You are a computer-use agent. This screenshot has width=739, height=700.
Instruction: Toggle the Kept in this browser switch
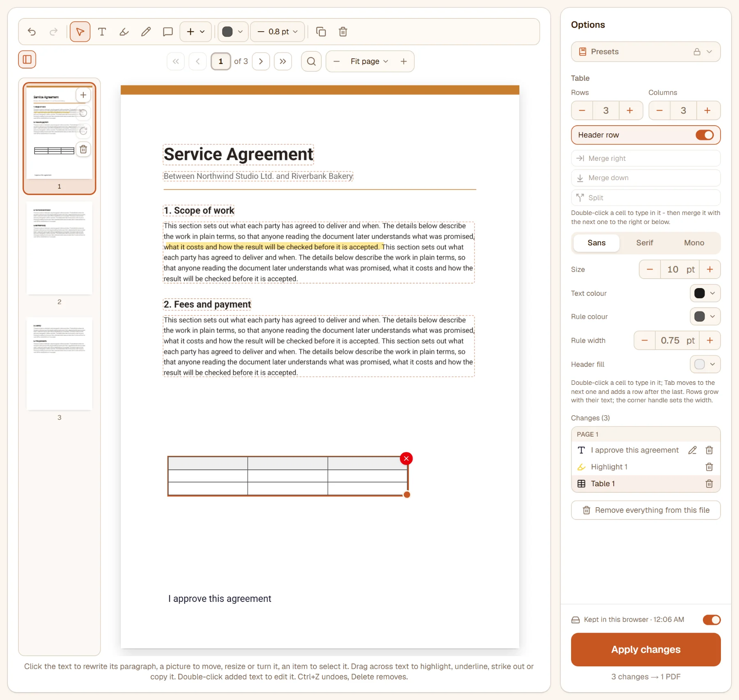click(x=711, y=620)
